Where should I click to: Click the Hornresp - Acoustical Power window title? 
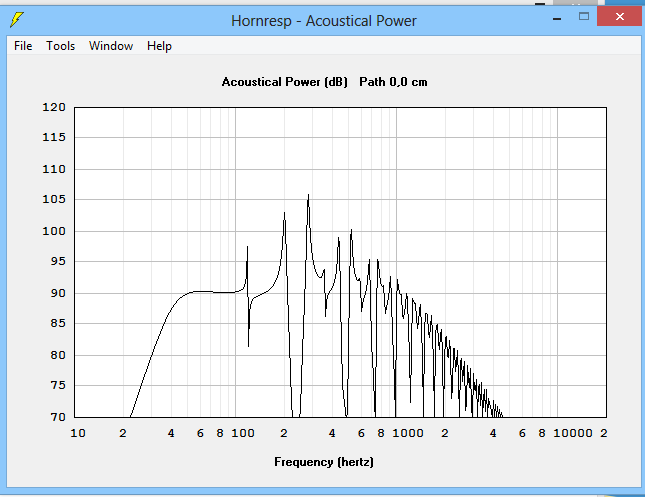[x=324, y=21]
